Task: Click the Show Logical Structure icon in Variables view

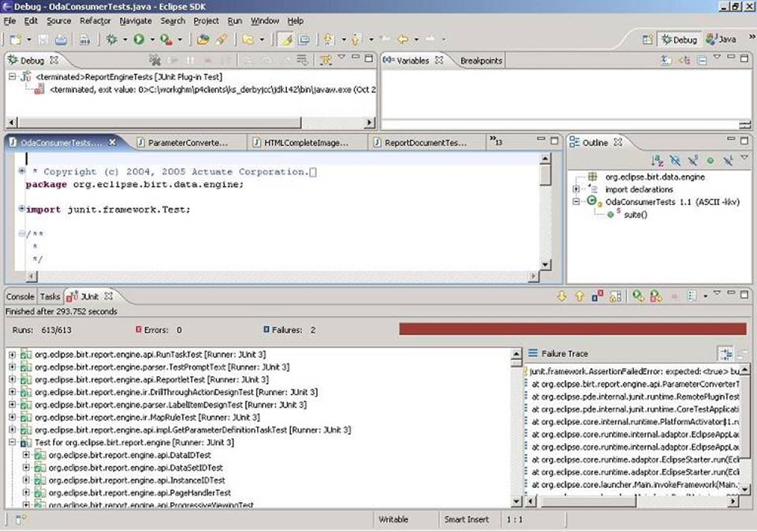Action: [684, 61]
